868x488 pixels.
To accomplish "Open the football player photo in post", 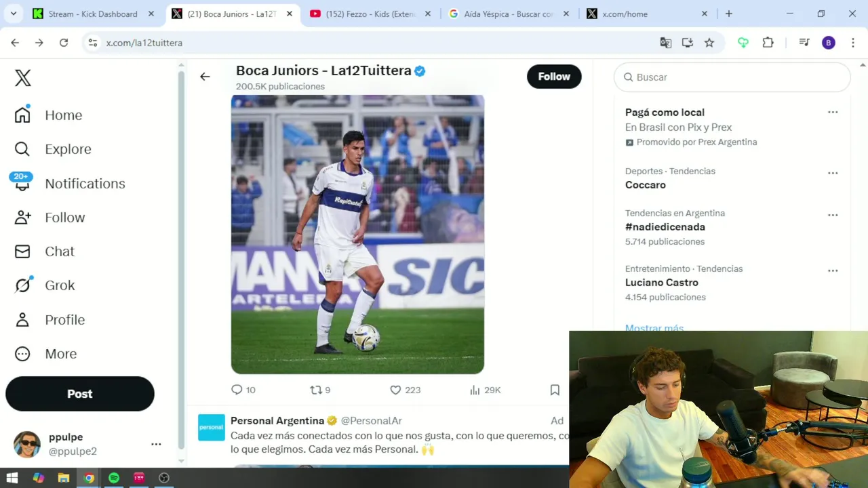I will (x=357, y=235).
